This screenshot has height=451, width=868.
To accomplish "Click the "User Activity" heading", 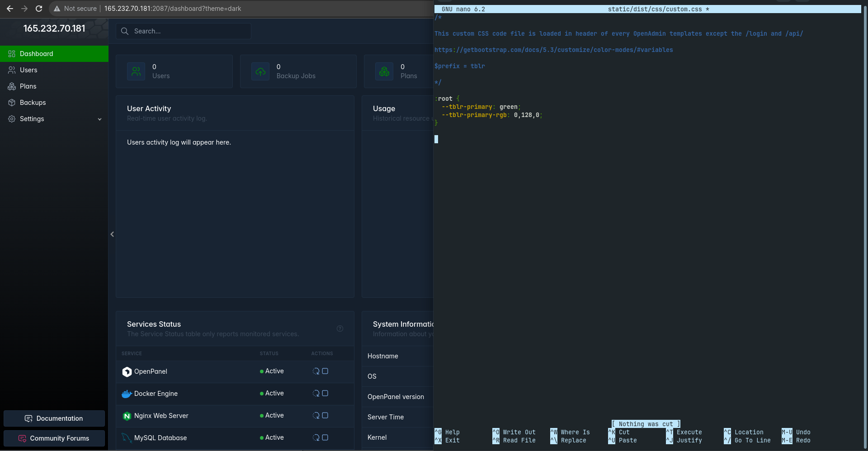I will [x=149, y=108].
